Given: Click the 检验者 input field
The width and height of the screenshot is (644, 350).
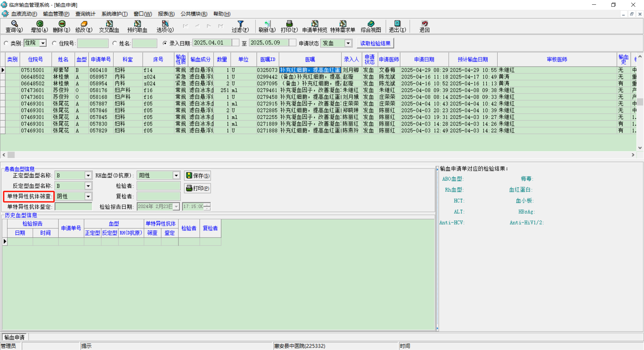Looking at the screenshot, I should point(158,186).
